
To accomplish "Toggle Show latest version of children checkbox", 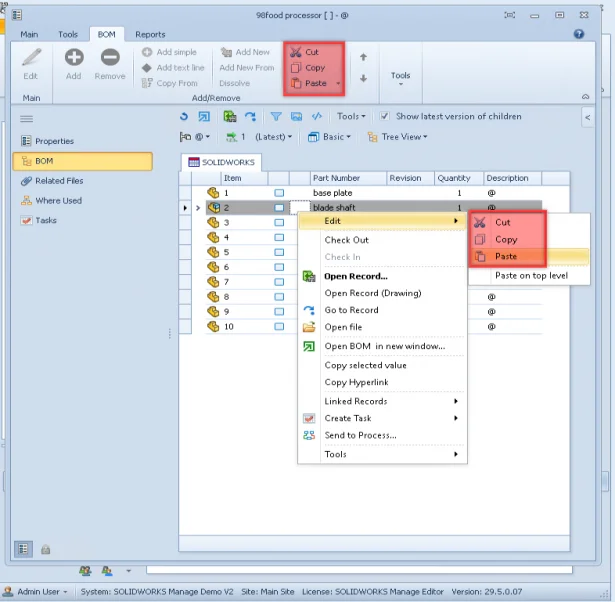I will [386, 117].
